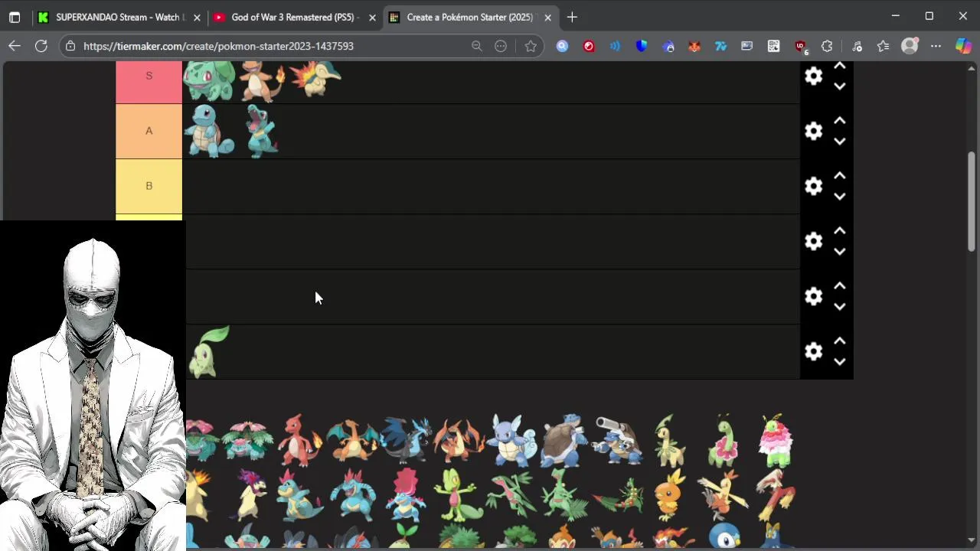This screenshot has width=980, height=551.
Task: Click the S tier label
Action: coord(149,82)
